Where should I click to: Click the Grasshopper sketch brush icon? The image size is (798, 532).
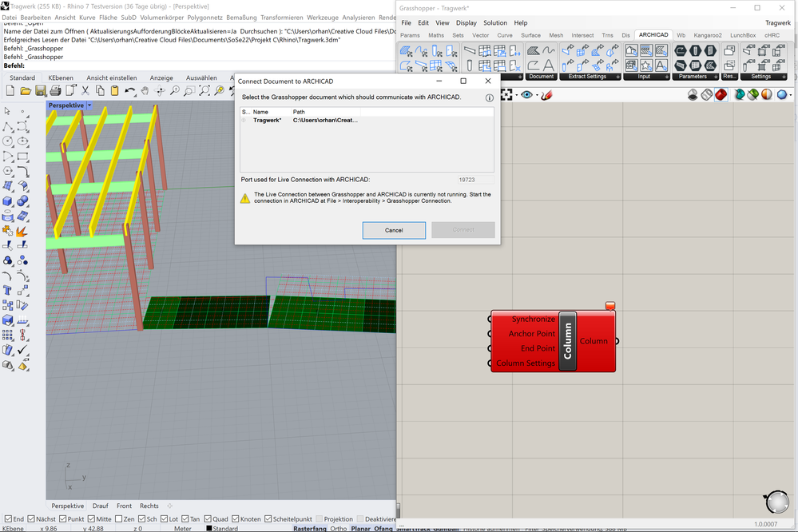coord(546,95)
